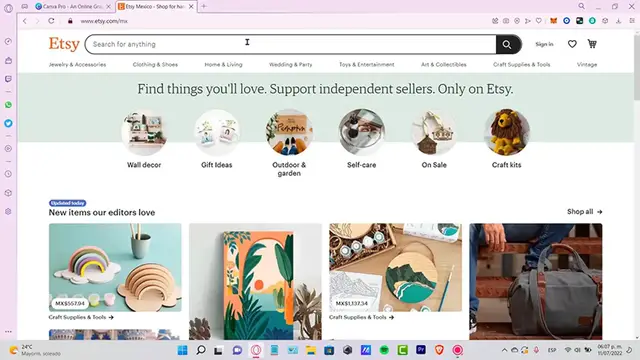
Task: Open Art & Collectibles category
Action: tap(444, 64)
